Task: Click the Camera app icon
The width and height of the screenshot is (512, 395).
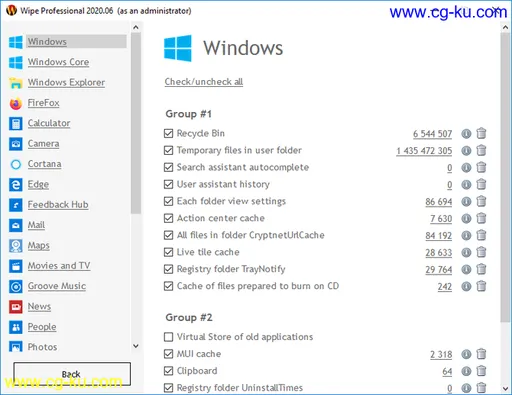Action: tap(16, 144)
